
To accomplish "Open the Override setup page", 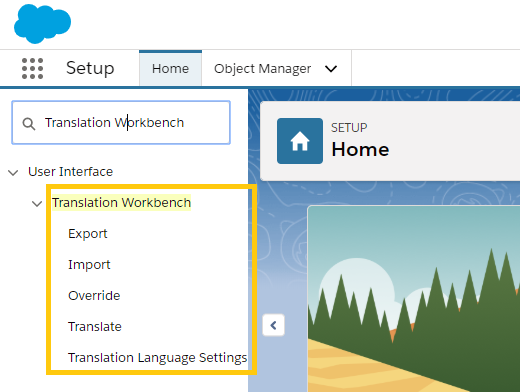I will [x=94, y=296].
